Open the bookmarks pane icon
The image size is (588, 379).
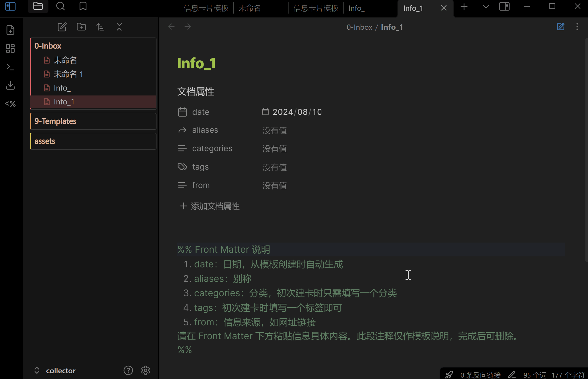pyautogui.click(x=83, y=6)
